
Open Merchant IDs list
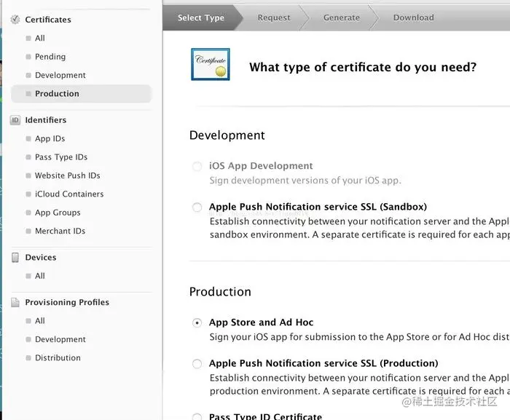coord(60,231)
